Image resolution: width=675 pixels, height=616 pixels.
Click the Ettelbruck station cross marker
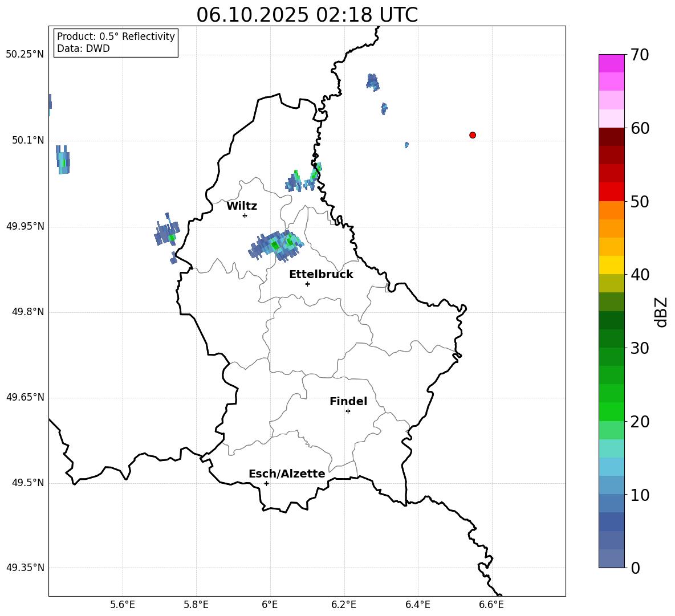click(x=307, y=284)
